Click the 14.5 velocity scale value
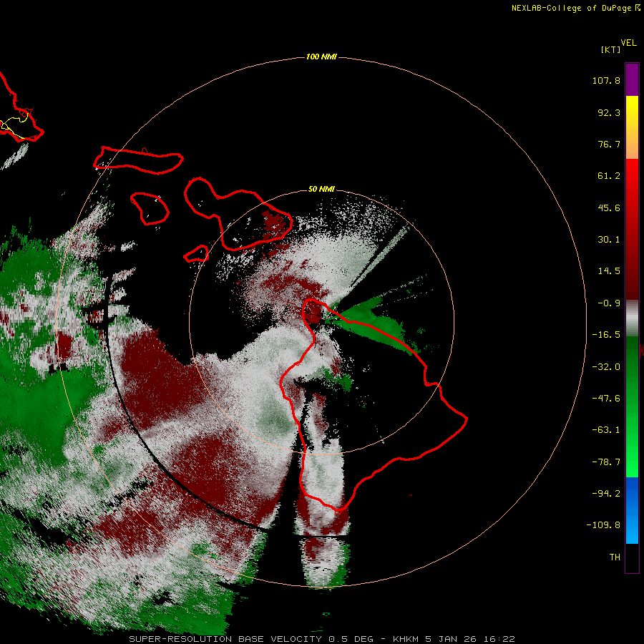This screenshot has width=644, height=644. click(609, 271)
